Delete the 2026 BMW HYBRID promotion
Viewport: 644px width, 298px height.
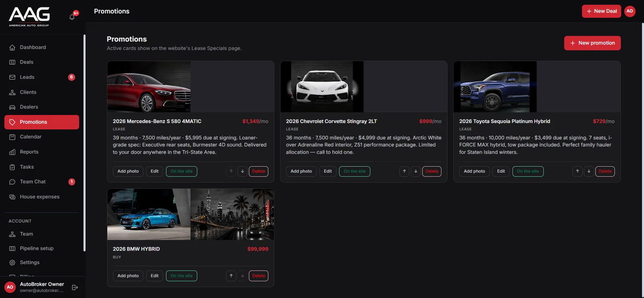(x=258, y=276)
